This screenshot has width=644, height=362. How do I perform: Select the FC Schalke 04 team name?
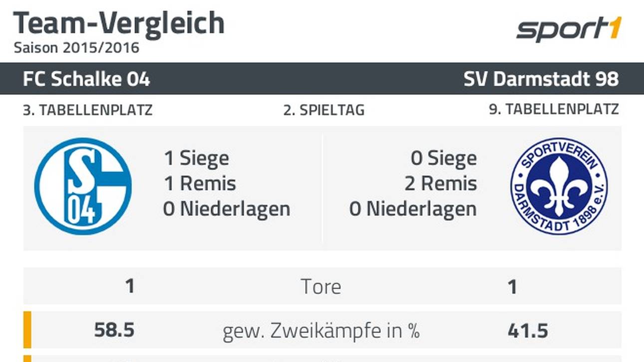click(86, 79)
